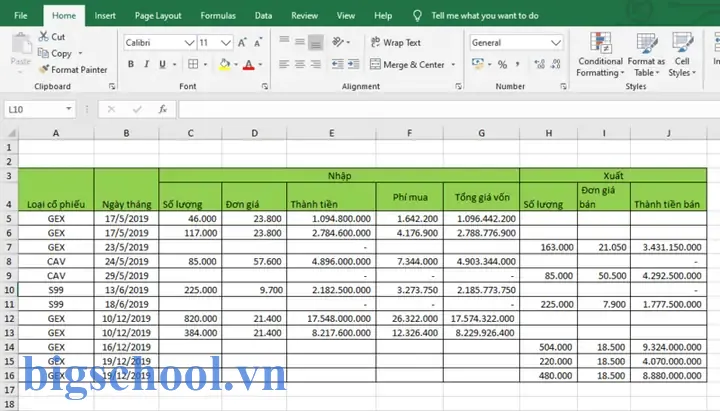
Task: Click the red Font Color A
Action: [248, 64]
